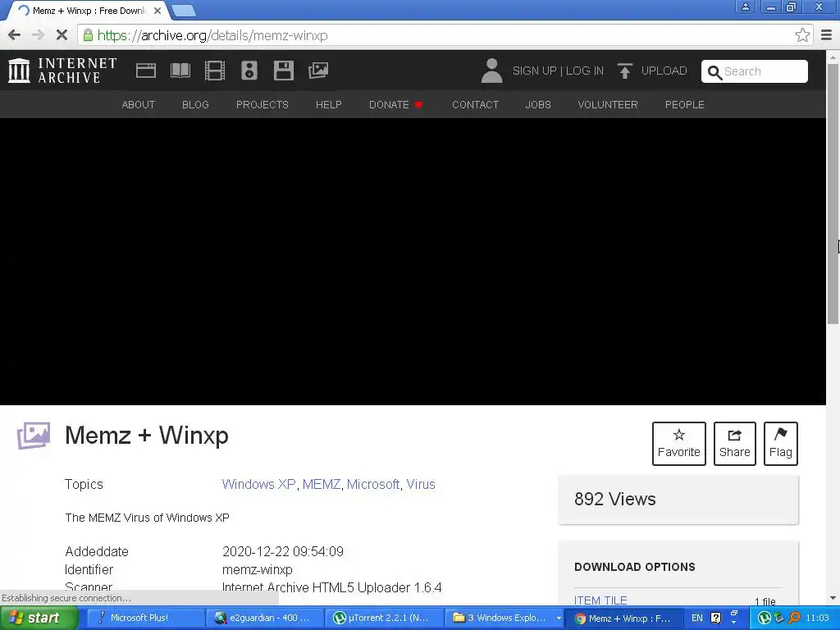Click the scrollbar down arrow
This screenshot has width=840, height=630.
coord(833,598)
